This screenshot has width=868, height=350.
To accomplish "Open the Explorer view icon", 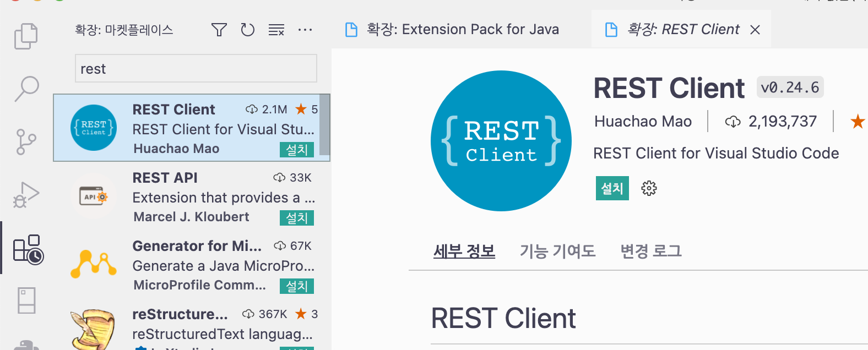I will click(26, 36).
